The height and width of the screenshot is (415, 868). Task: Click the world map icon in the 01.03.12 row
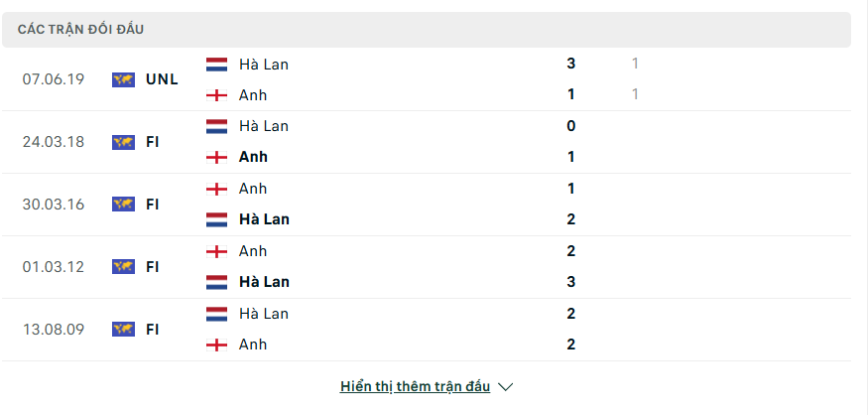[x=123, y=267]
